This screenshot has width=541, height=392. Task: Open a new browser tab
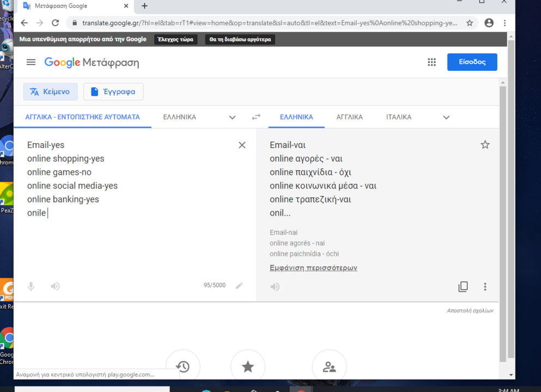[144, 6]
